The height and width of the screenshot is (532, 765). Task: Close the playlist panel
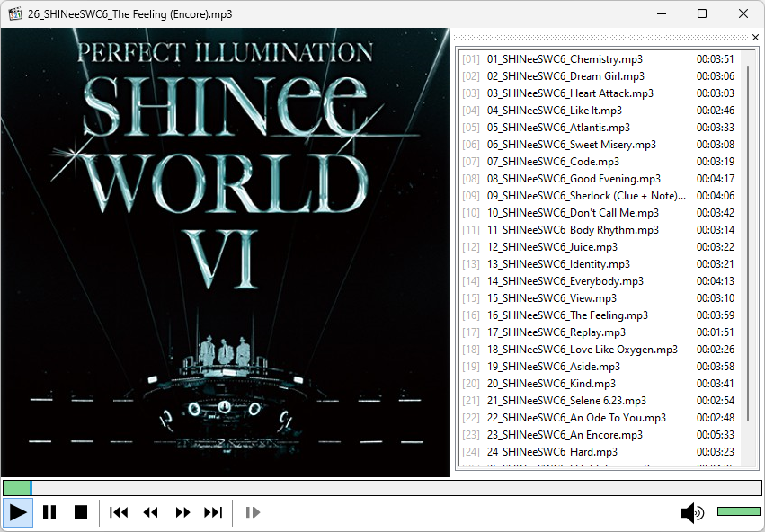(x=755, y=37)
